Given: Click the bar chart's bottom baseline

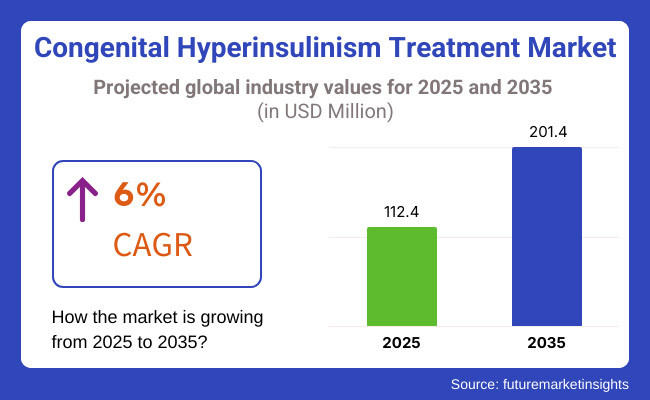Looking at the screenshot, I should pos(473,326).
